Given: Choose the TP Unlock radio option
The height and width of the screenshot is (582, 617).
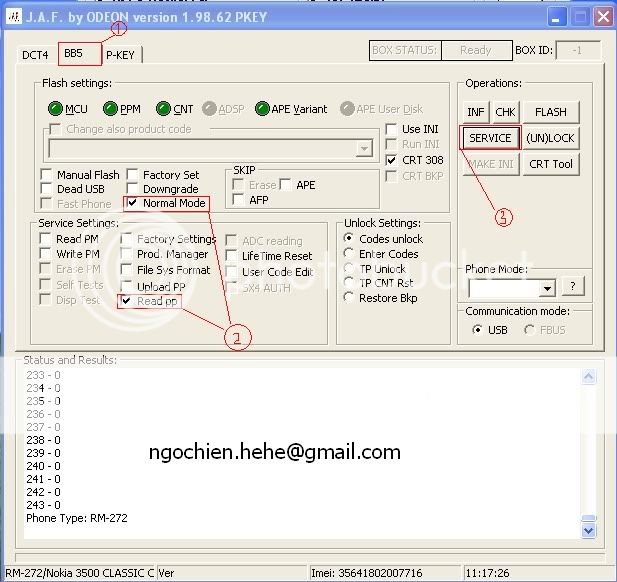Looking at the screenshot, I should coord(348,268).
